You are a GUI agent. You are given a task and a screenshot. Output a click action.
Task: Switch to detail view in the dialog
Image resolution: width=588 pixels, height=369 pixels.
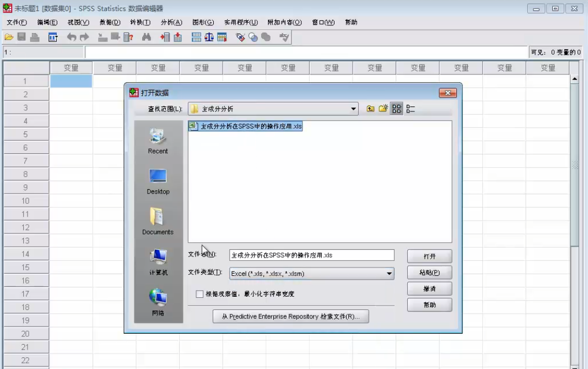click(411, 108)
